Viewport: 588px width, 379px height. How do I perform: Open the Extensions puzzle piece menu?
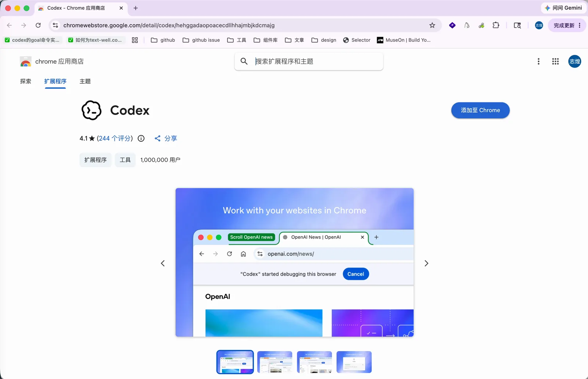(496, 25)
